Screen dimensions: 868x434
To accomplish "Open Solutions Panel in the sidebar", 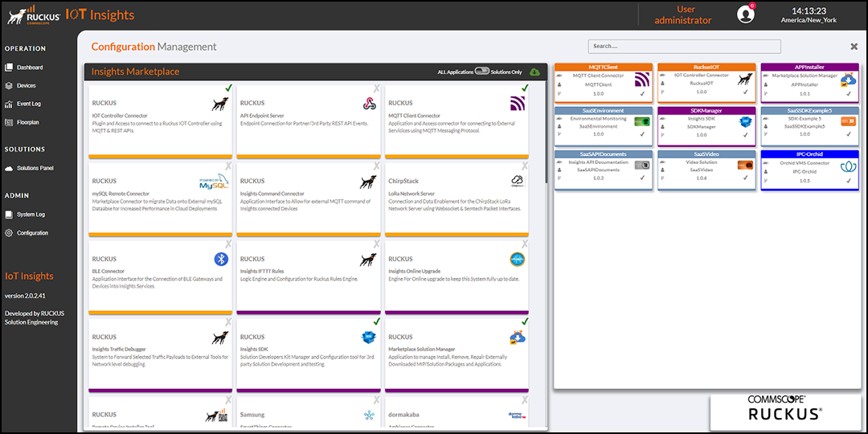I will (x=30, y=168).
